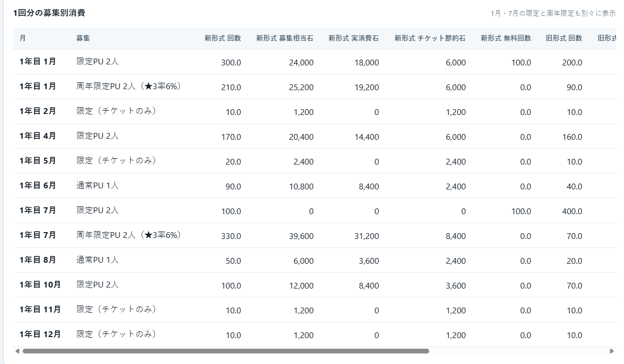Image resolution: width=624 pixels, height=364 pixels.
Task: Click the horizontal scrollbar thumb
Action: click(x=225, y=351)
